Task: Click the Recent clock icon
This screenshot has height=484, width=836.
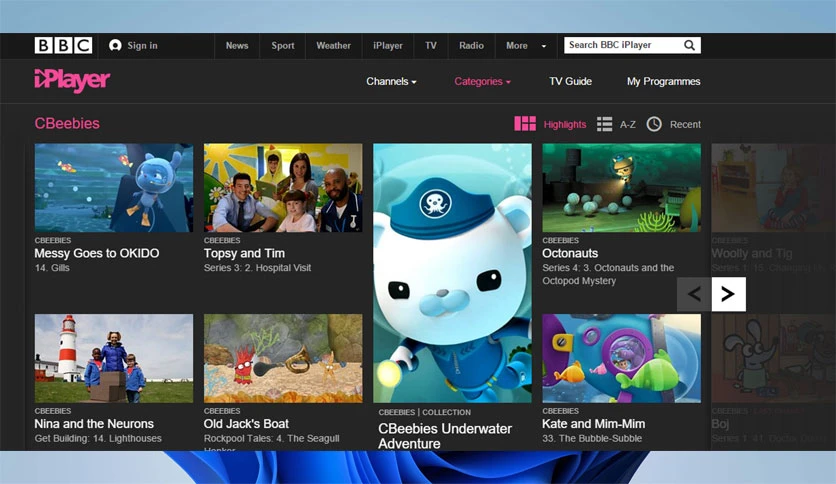Action: coord(654,124)
